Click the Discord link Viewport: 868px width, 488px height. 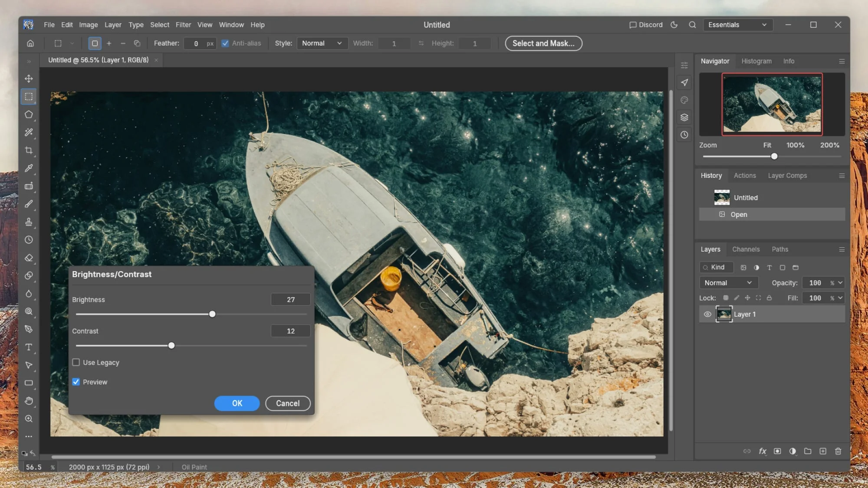tap(646, 25)
